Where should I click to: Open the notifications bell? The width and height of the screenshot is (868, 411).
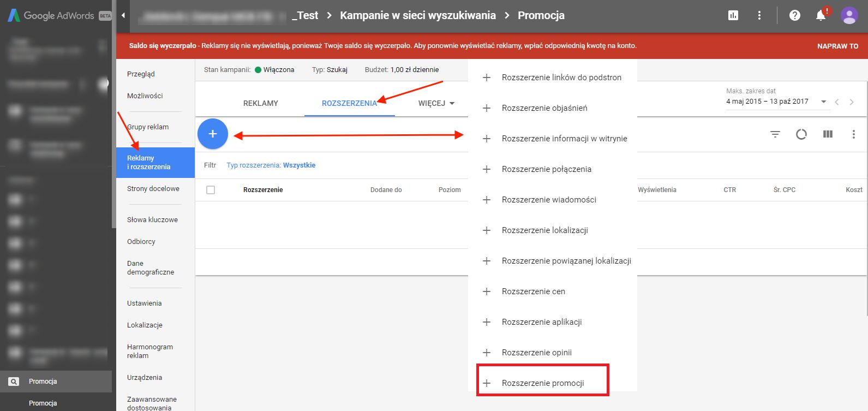(821, 15)
